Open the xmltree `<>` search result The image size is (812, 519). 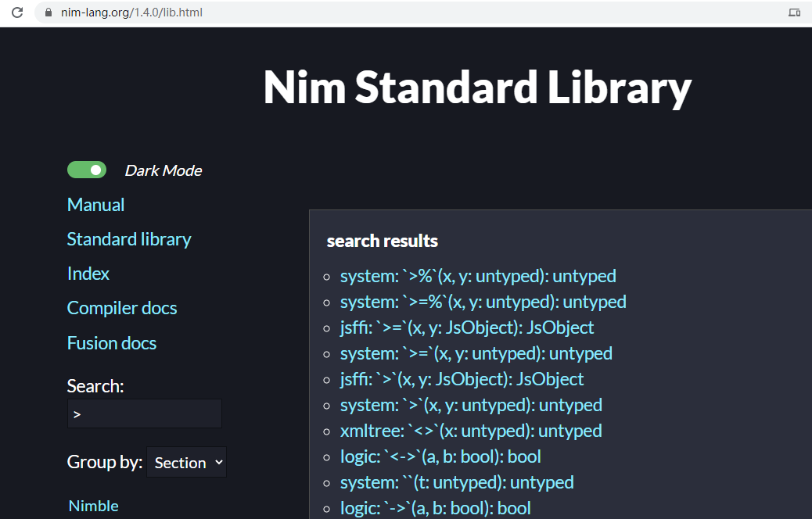471,431
